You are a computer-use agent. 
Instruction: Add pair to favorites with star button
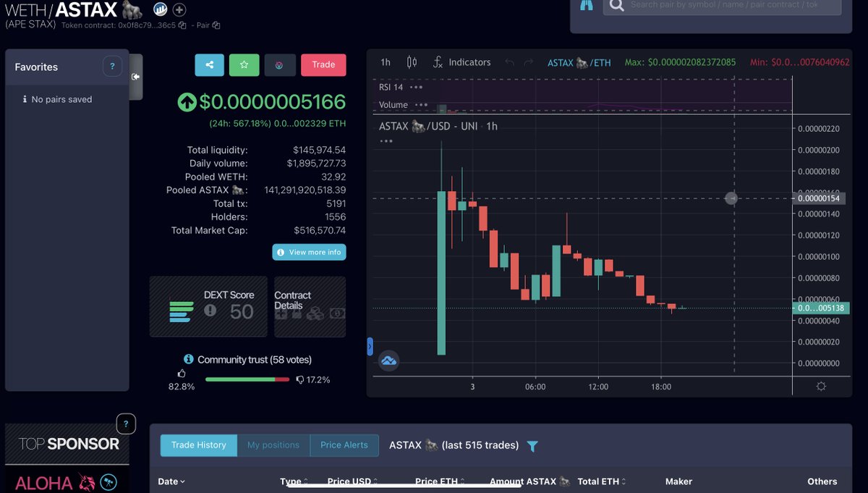(244, 64)
